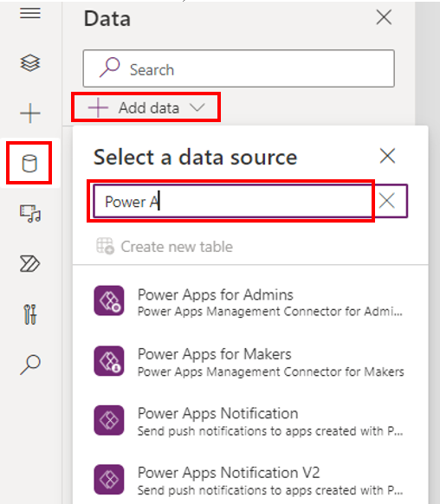This screenshot has height=504, width=440.
Task: Open the Power Automate icon
Action: (x=30, y=264)
